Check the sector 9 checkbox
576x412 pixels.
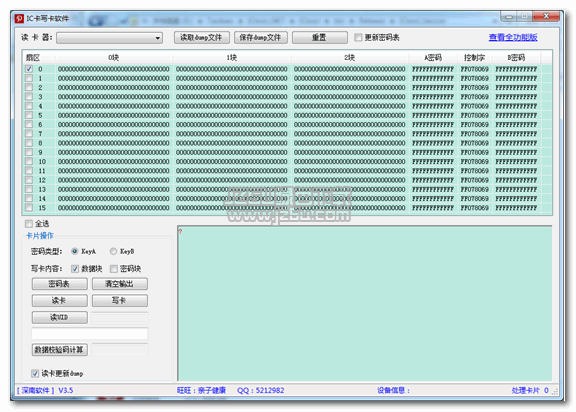point(29,152)
